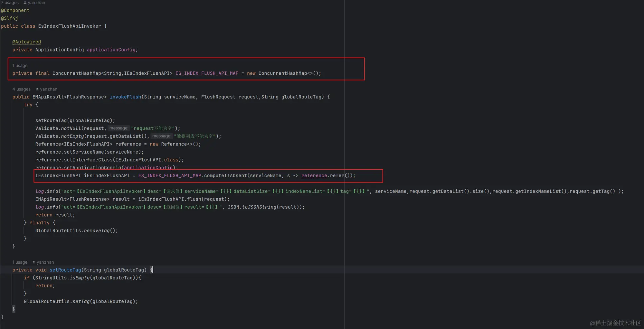
Task: Click the StringUtils.isEmpty call
Action: (62, 278)
